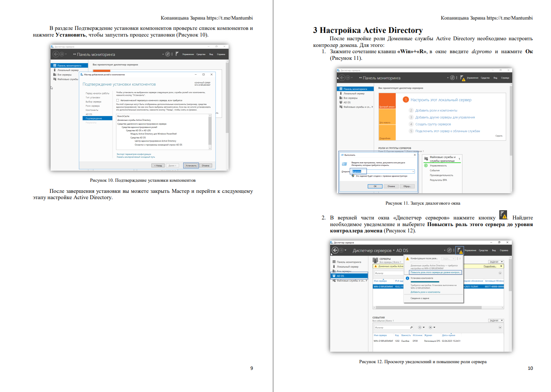The width and height of the screenshot is (551, 392).
Task: Expand Файловые службы arrow in Figure 11 sidebar
Action: tap(372, 107)
